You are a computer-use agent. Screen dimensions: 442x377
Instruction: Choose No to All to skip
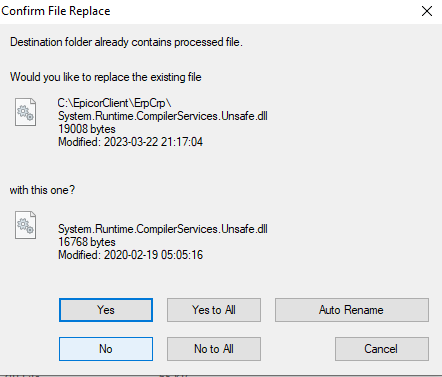click(x=214, y=349)
